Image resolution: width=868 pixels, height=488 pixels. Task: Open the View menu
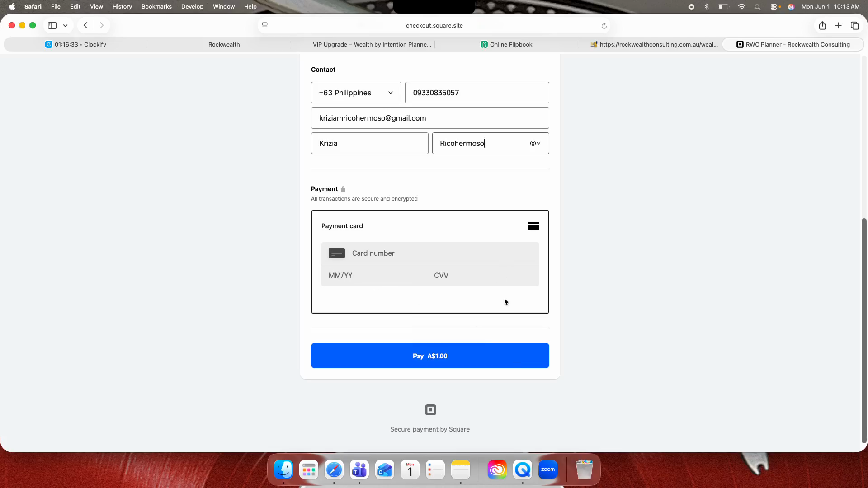(x=96, y=6)
